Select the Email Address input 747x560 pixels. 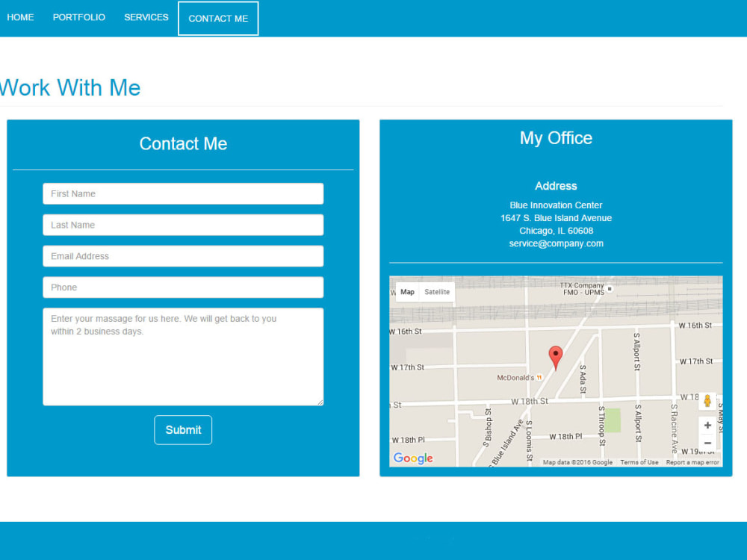point(183,256)
